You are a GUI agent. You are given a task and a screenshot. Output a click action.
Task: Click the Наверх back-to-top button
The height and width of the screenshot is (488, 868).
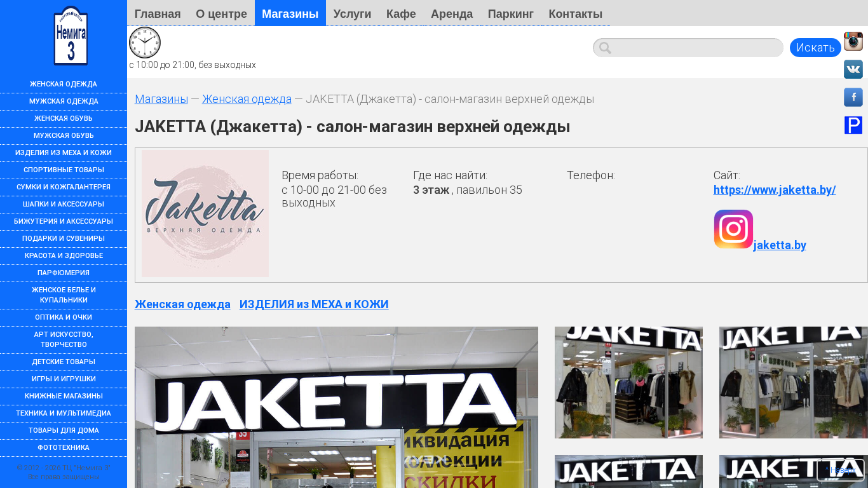tap(841, 470)
